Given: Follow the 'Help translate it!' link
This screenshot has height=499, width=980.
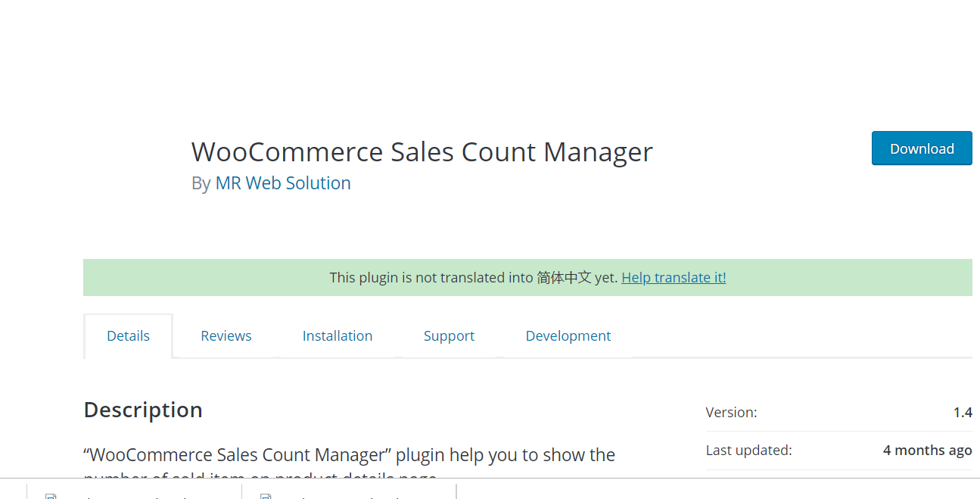Looking at the screenshot, I should [674, 278].
